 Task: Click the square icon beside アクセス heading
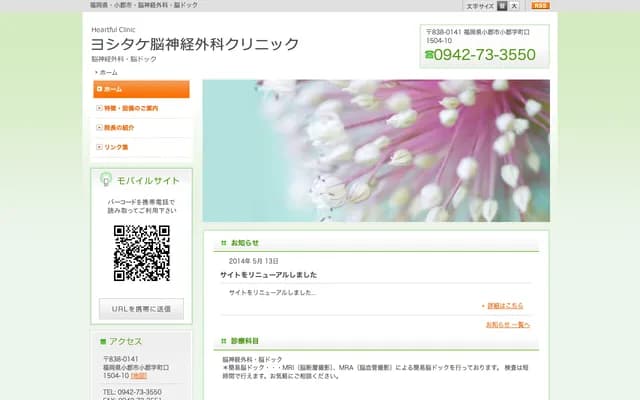[103, 342]
